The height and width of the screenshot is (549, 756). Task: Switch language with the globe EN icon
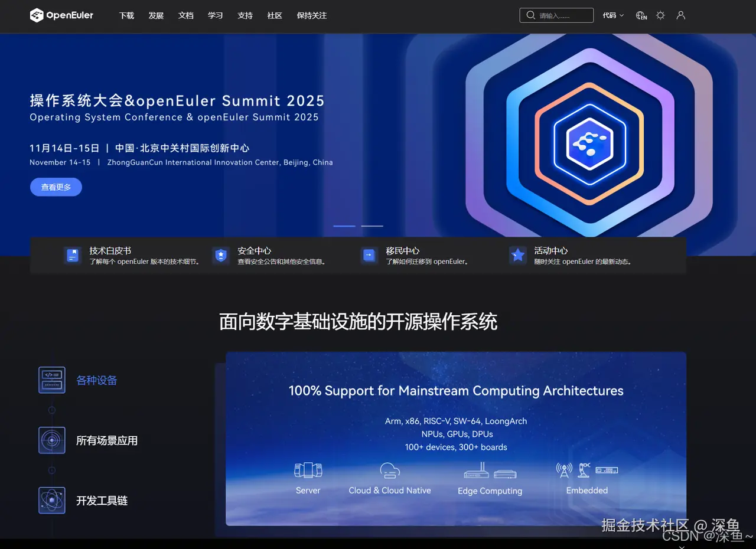pos(641,15)
